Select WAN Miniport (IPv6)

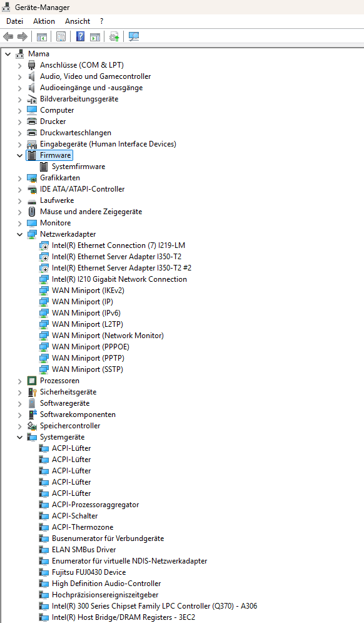86,313
